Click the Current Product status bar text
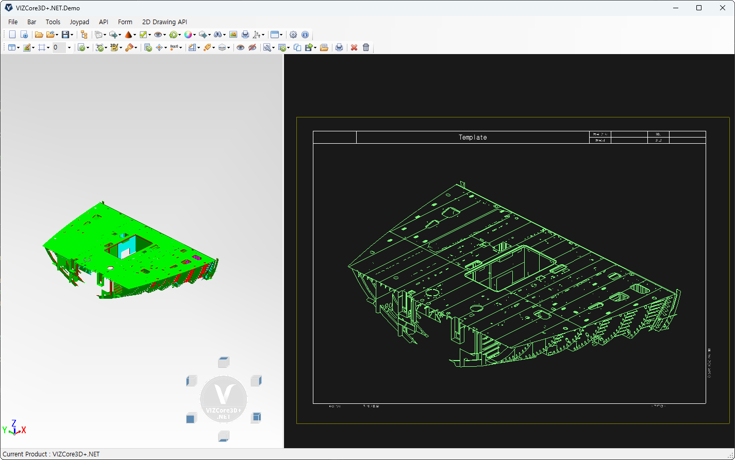The height and width of the screenshot is (460, 735). (x=51, y=454)
